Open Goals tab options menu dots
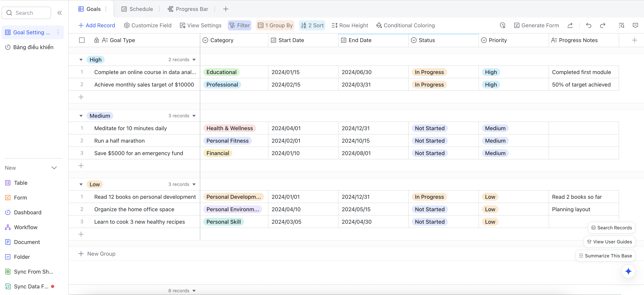This screenshot has height=295, width=644. coord(106,9)
